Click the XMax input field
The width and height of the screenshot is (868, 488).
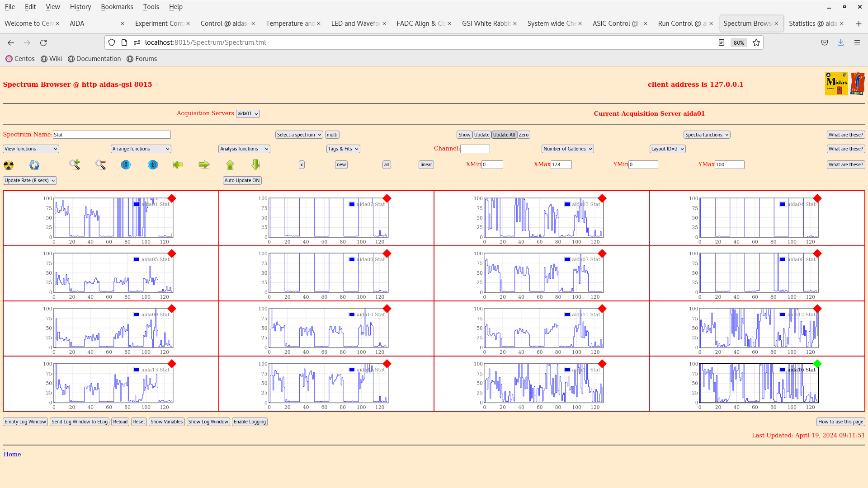click(x=561, y=164)
